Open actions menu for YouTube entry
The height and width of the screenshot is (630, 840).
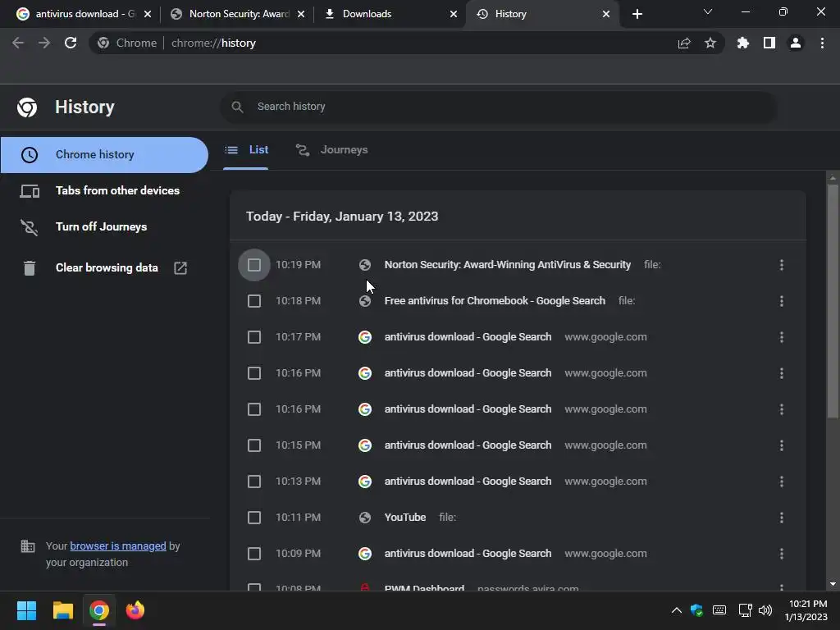click(782, 518)
